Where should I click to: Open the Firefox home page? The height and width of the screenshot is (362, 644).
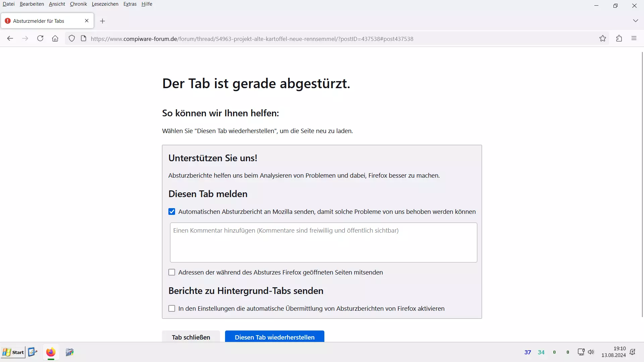[x=55, y=39]
